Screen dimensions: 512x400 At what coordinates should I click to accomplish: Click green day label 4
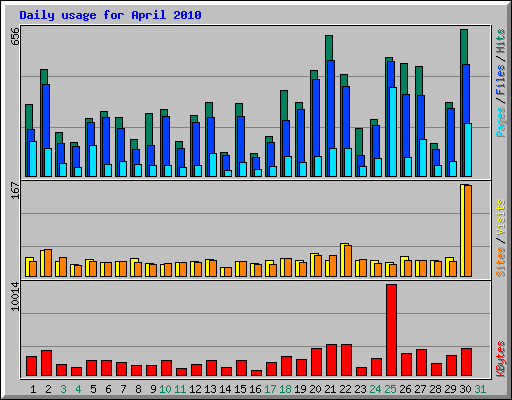(78, 389)
